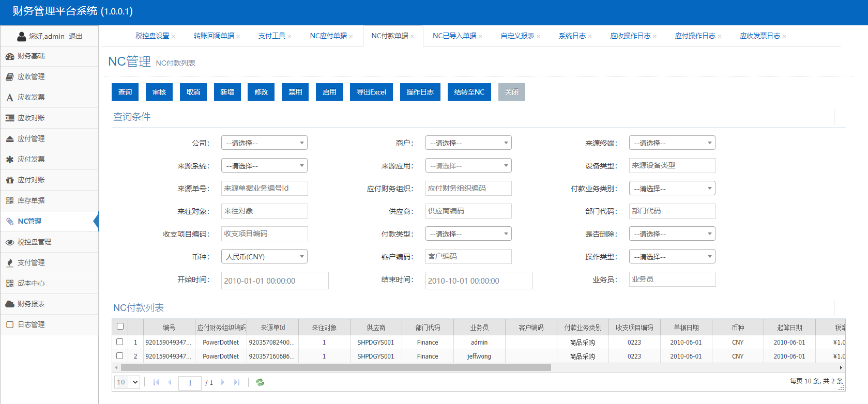
Task: Open the 来源系统 dropdown
Action: (x=264, y=165)
